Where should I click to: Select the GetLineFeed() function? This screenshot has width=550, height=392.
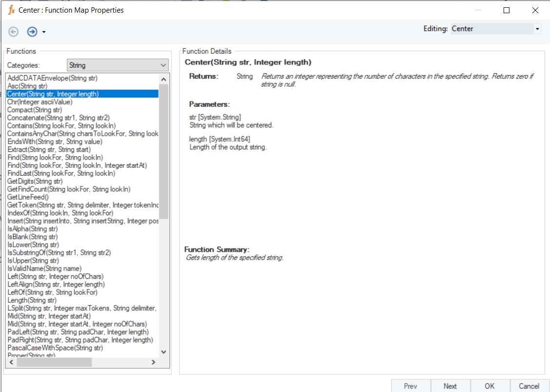click(28, 197)
